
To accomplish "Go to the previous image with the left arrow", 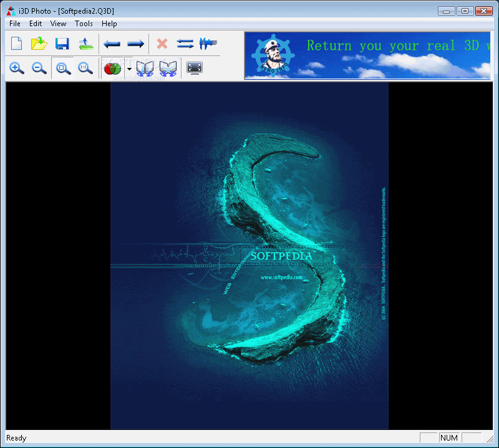I will pos(112,44).
